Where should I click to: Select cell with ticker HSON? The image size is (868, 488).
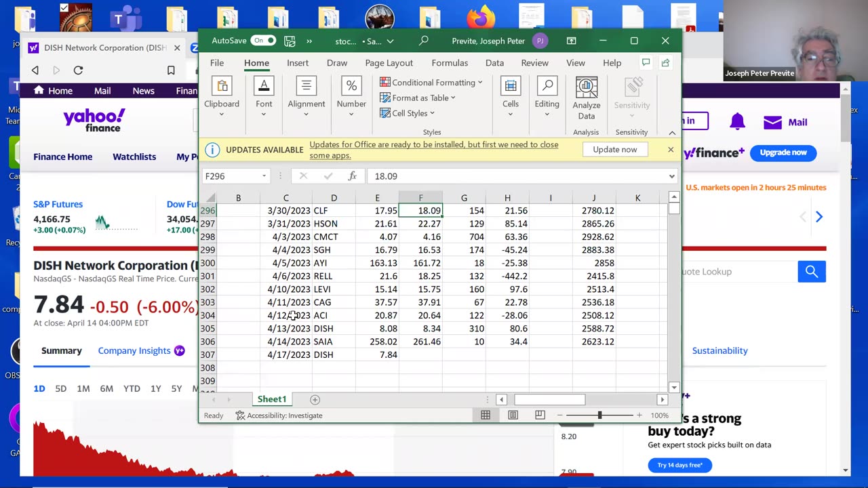pos(334,224)
